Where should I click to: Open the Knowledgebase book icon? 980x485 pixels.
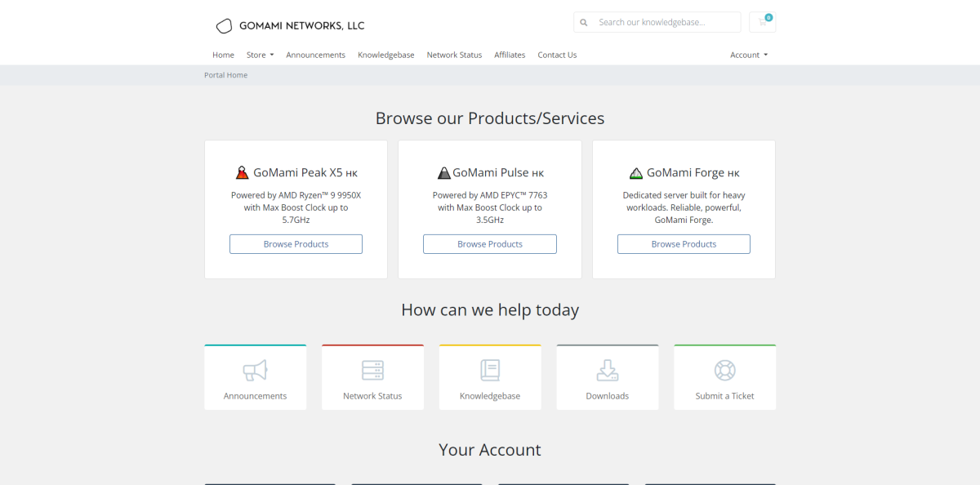click(490, 371)
